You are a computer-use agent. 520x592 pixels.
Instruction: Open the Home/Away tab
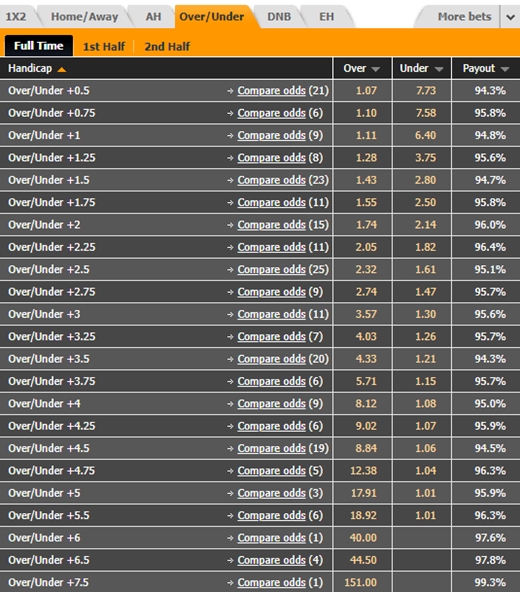click(85, 17)
